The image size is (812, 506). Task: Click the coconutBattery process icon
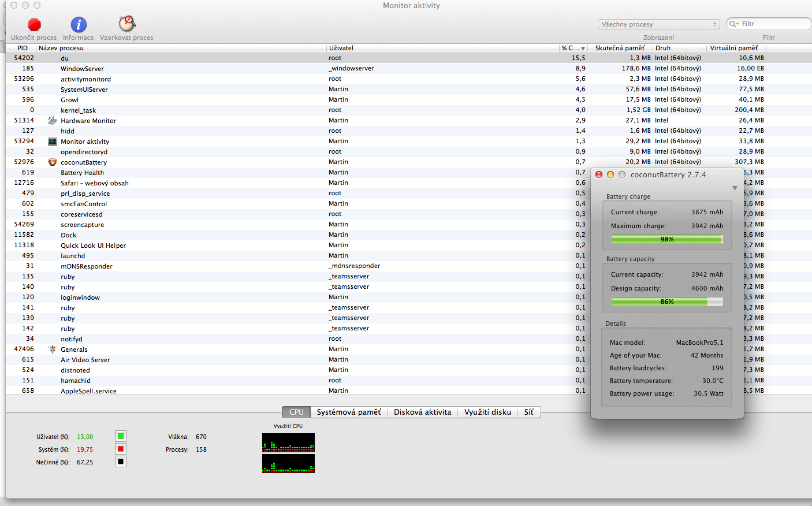(x=53, y=162)
